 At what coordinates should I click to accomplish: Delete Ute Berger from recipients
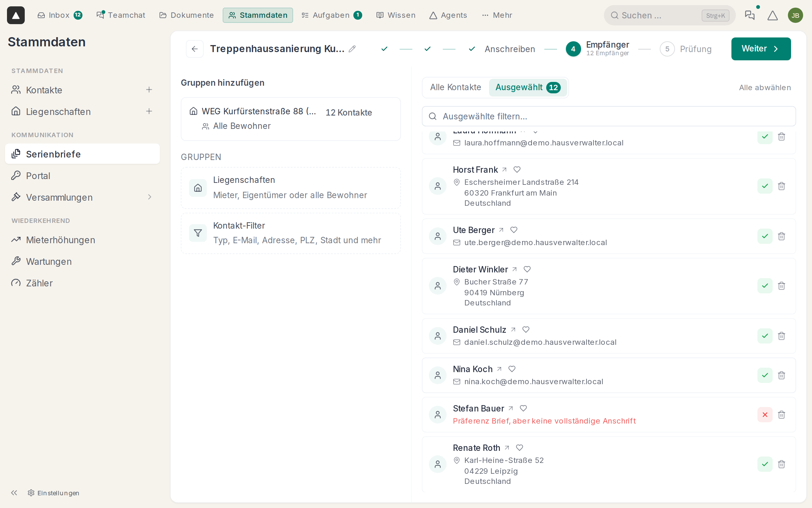pos(782,236)
